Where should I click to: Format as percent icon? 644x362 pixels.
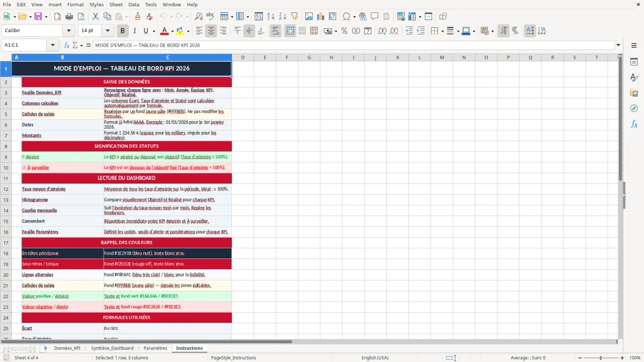344,31
